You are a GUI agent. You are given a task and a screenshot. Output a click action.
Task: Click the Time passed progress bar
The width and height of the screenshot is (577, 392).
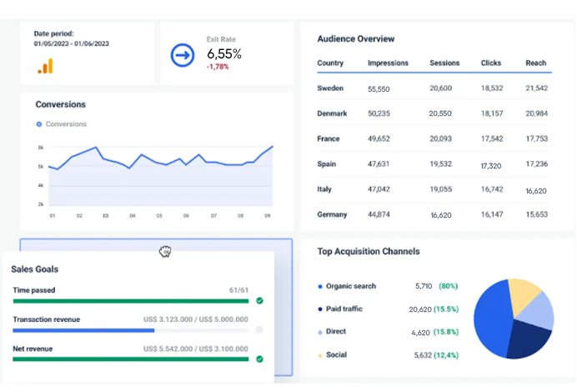(x=131, y=300)
